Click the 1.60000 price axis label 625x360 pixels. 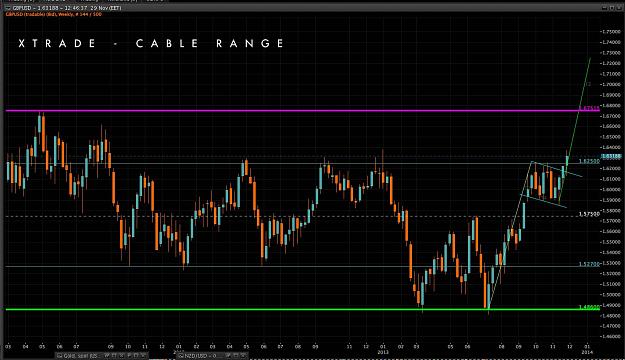(612, 189)
